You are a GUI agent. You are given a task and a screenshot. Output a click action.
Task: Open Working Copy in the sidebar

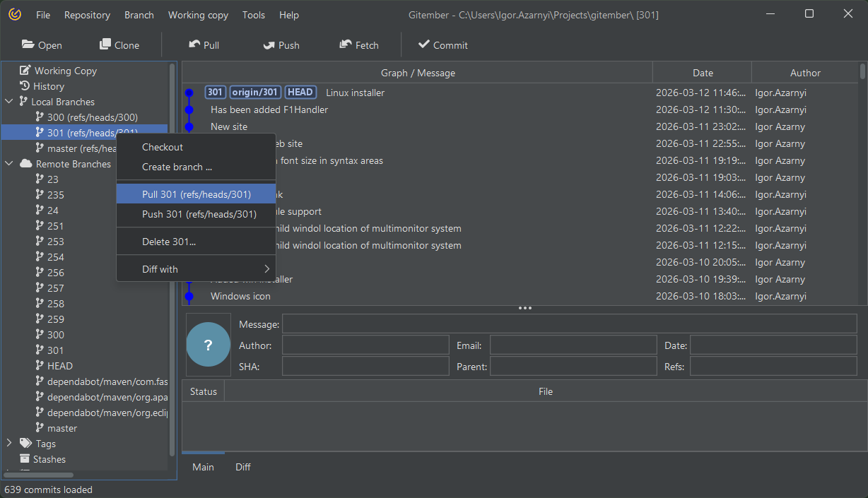tap(65, 71)
